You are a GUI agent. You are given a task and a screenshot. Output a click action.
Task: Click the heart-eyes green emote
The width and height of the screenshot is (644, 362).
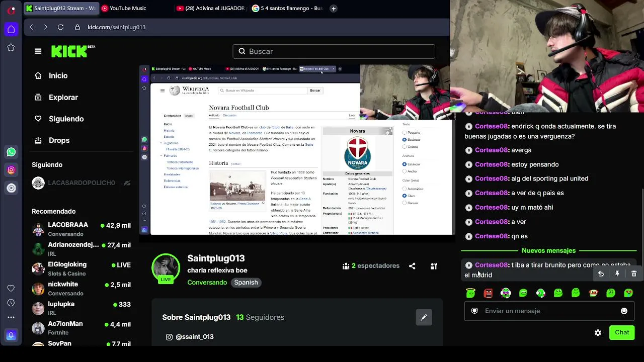(628, 293)
